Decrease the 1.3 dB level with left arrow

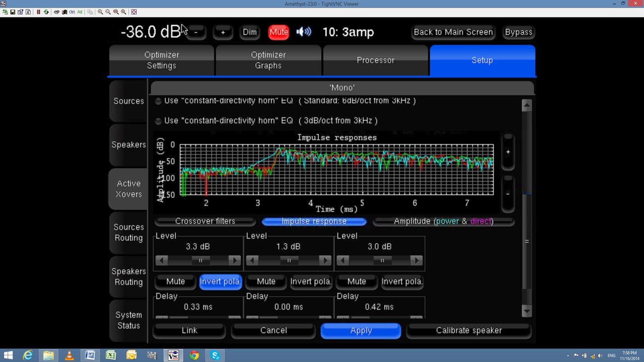coord(252,260)
